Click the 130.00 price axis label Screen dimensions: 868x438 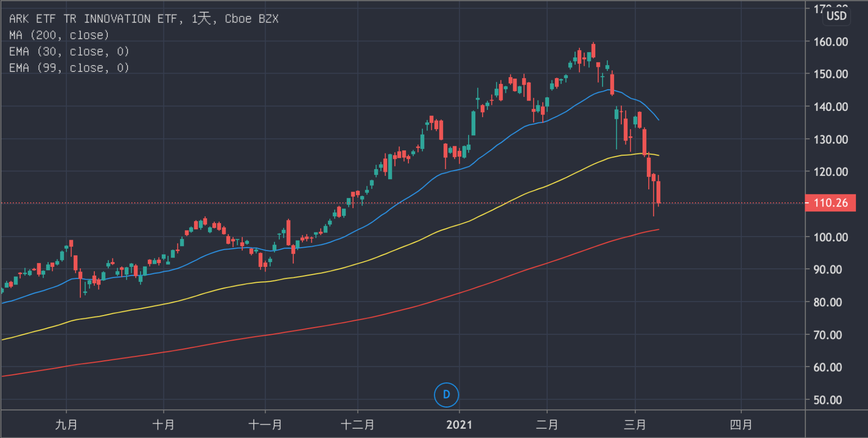831,140
